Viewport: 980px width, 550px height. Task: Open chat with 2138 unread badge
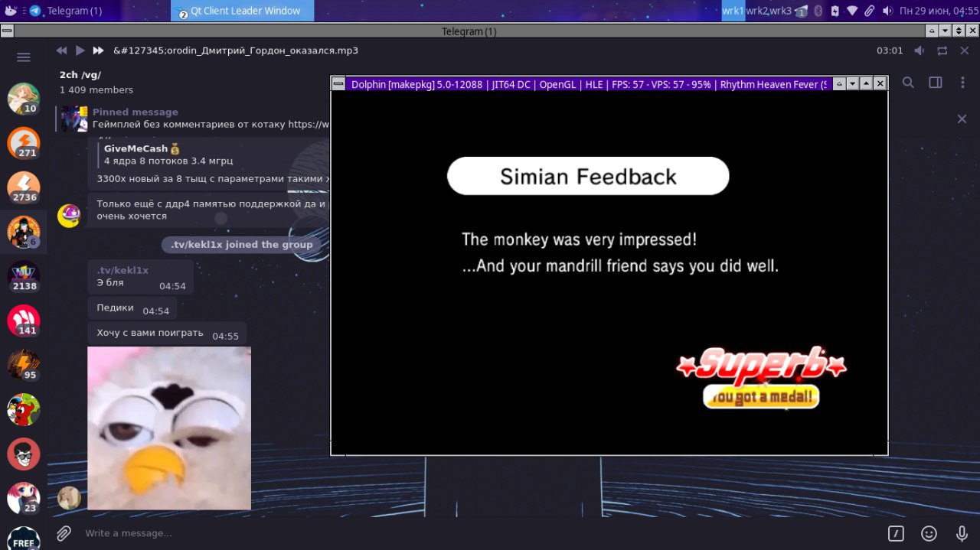(x=24, y=276)
